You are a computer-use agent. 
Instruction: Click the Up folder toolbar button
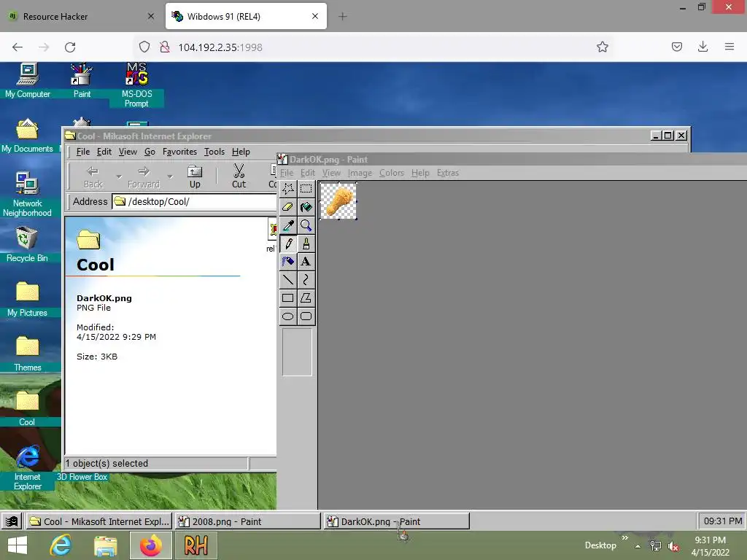click(x=195, y=176)
